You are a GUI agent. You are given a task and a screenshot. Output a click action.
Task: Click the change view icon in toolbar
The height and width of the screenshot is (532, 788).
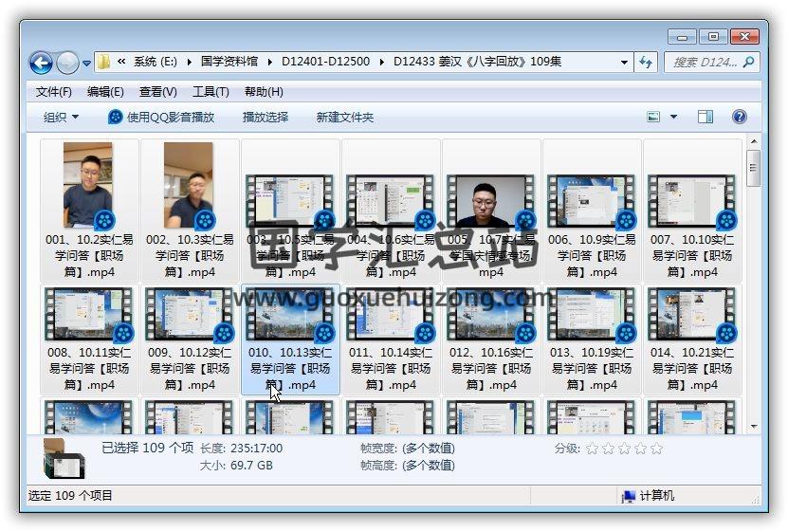(653, 117)
